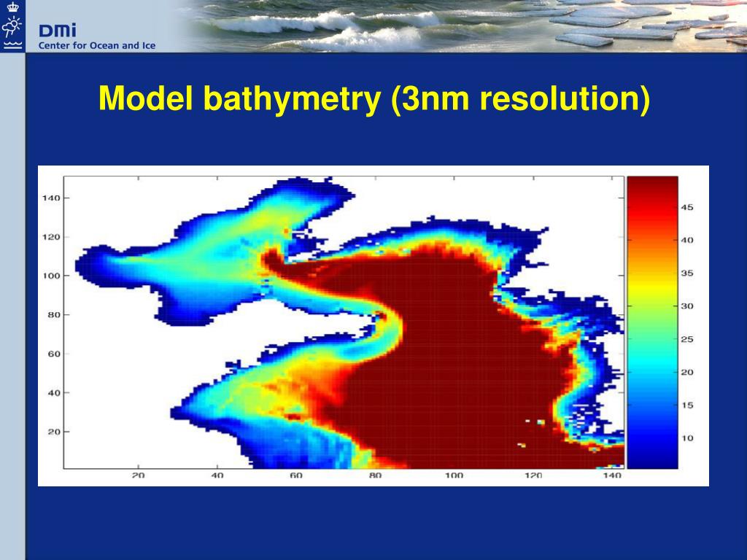Click y-axis tick label '140'
This screenshot has height=560, width=747.
[x=51, y=198]
